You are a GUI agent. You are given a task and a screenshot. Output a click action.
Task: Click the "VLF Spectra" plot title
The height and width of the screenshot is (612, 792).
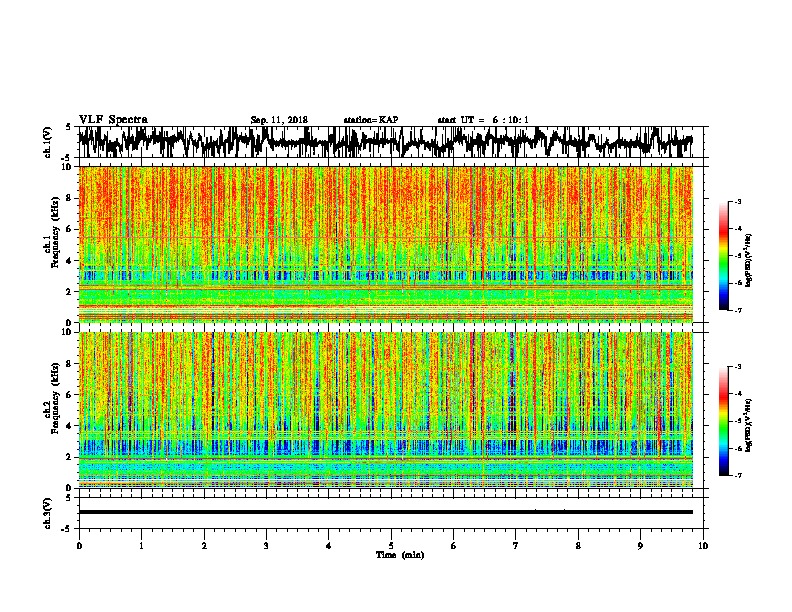pyautogui.click(x=113, y=120)
